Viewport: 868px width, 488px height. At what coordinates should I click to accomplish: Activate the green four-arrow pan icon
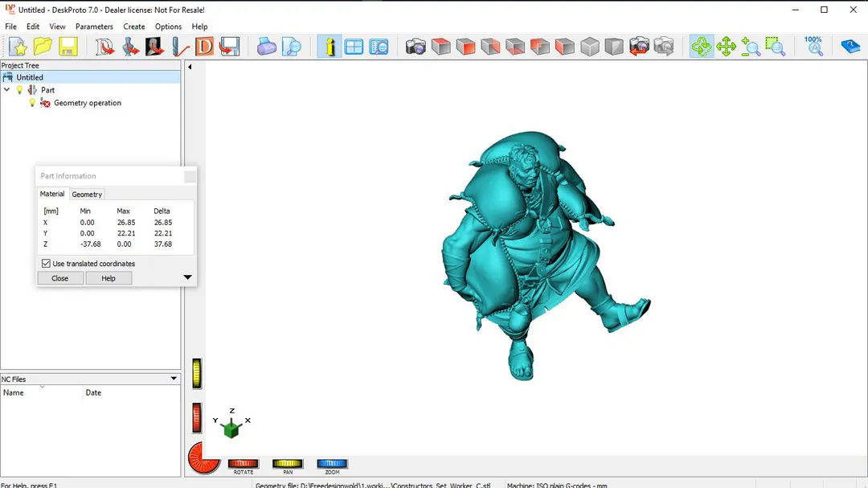[726, 47]
